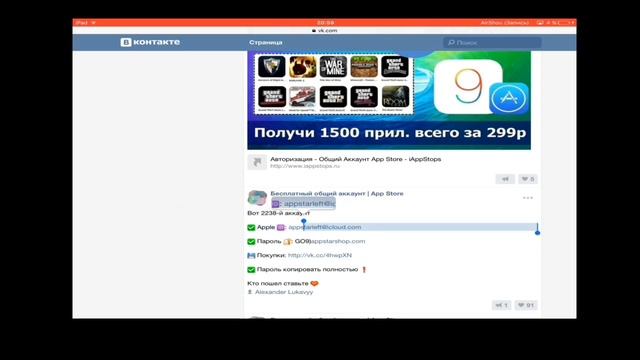Open the Бесплатный общий аккаунт | App Store group
Screen dimensions: 640x360
(x=337, y=193)
